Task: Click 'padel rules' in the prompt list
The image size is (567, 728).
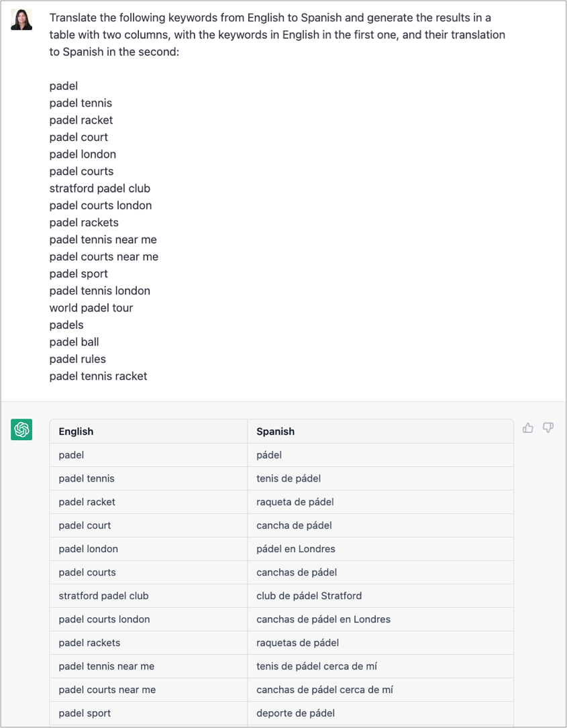Action: 78,359
